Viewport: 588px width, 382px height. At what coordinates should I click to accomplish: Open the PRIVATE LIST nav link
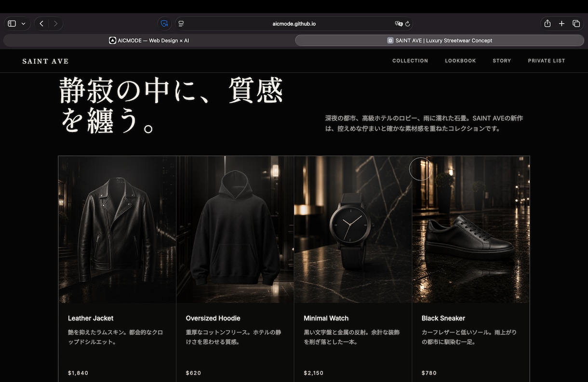547,61
